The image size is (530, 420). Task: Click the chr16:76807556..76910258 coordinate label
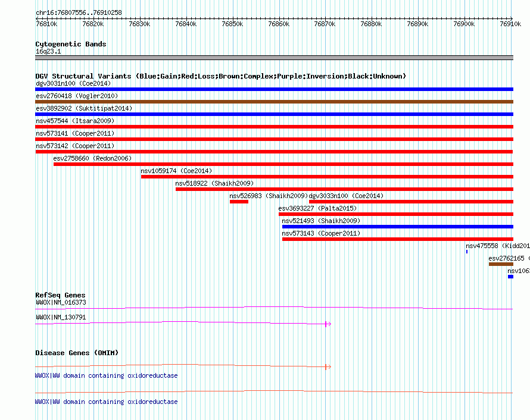79,12
